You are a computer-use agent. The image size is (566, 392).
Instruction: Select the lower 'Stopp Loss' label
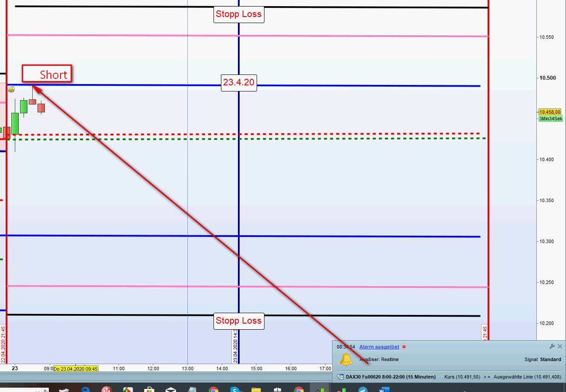(x=239, y=321)
